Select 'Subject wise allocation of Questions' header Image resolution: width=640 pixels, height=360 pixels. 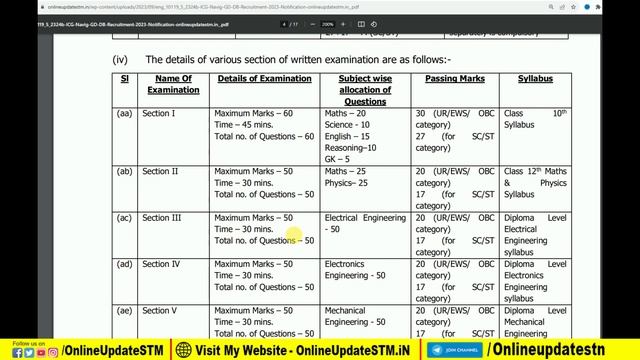[x=365, y=90]
